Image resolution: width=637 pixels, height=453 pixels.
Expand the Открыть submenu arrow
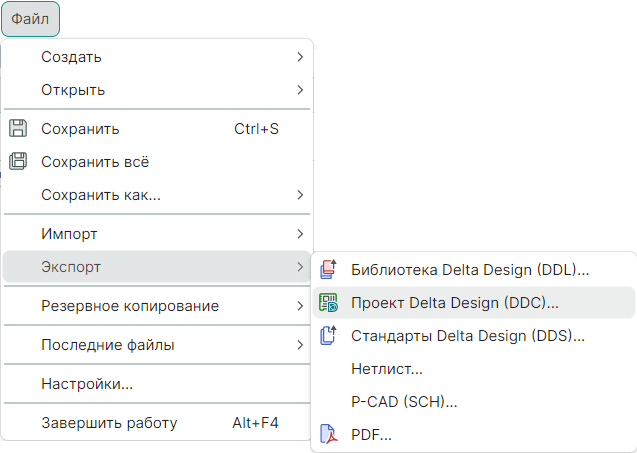tap(300, 90)
